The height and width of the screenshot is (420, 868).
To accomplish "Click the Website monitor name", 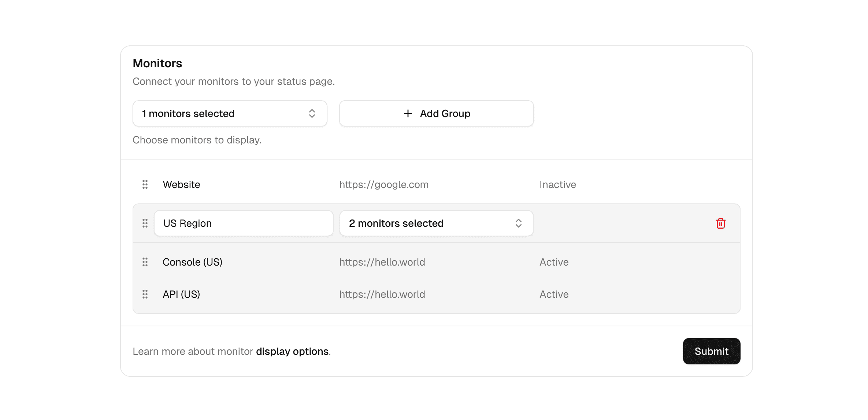I will coord(182,184).
